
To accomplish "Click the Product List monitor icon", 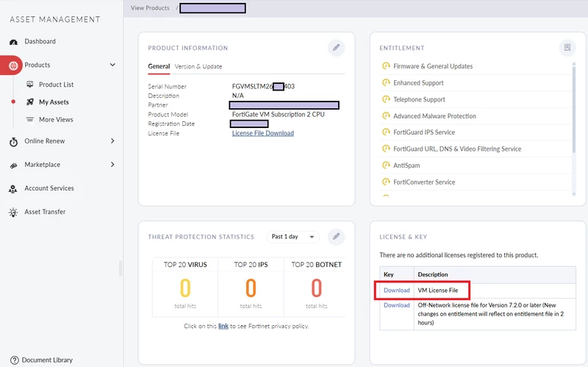I will (x=30, y=85).
